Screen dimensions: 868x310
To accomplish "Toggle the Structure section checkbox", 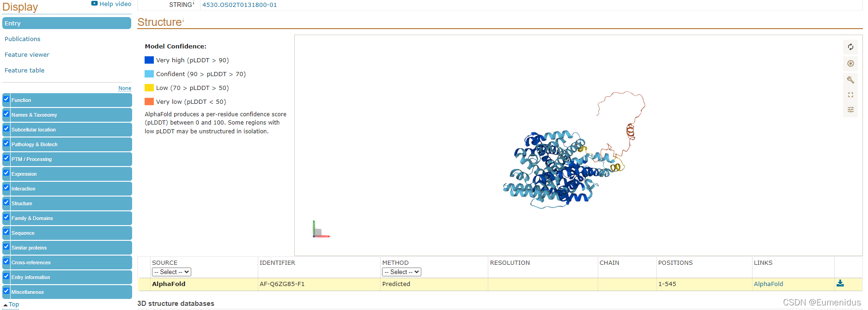I will [6, 203].
